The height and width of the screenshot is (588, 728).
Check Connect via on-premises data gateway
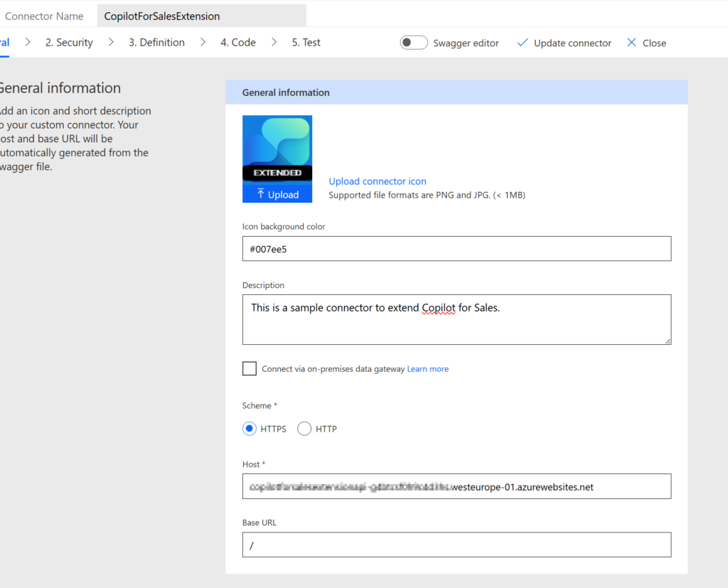[x=250, y=368]
